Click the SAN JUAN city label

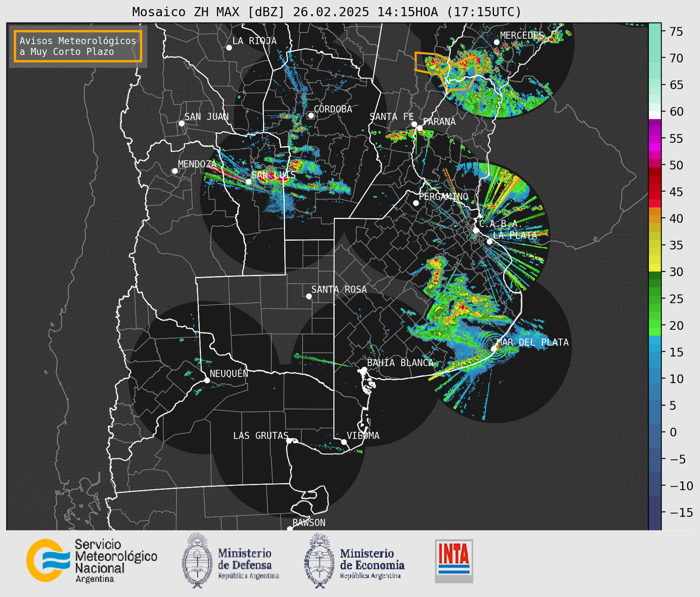[207, 117]
